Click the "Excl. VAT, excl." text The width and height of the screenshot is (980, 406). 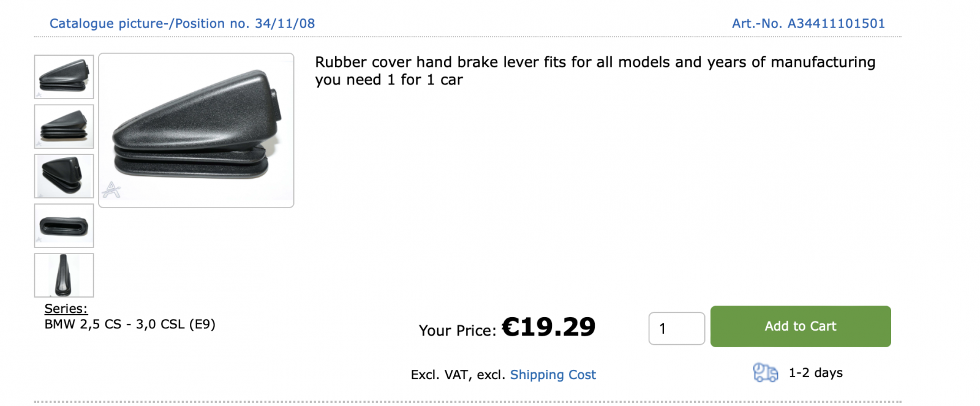[458, 375]
